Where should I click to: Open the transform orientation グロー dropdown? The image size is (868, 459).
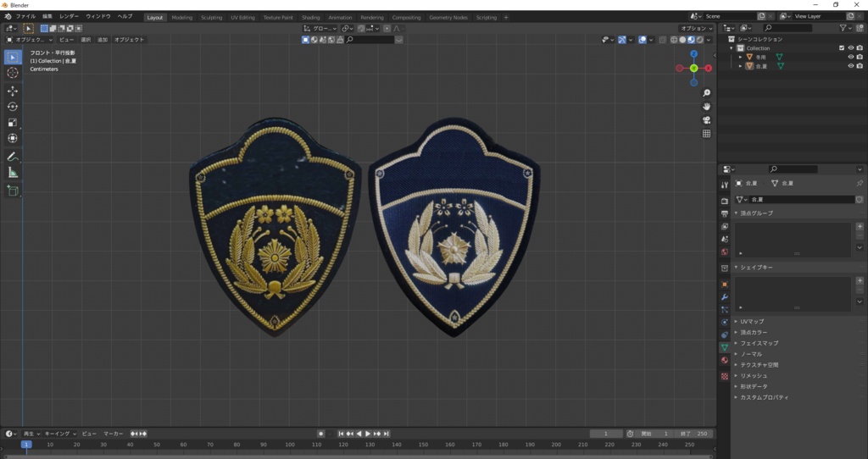[320, 28]
